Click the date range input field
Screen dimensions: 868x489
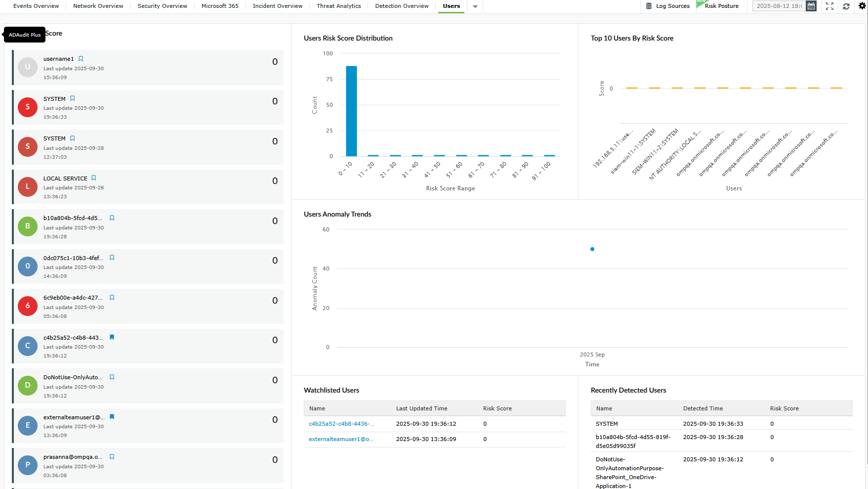(x=779, y=6)
